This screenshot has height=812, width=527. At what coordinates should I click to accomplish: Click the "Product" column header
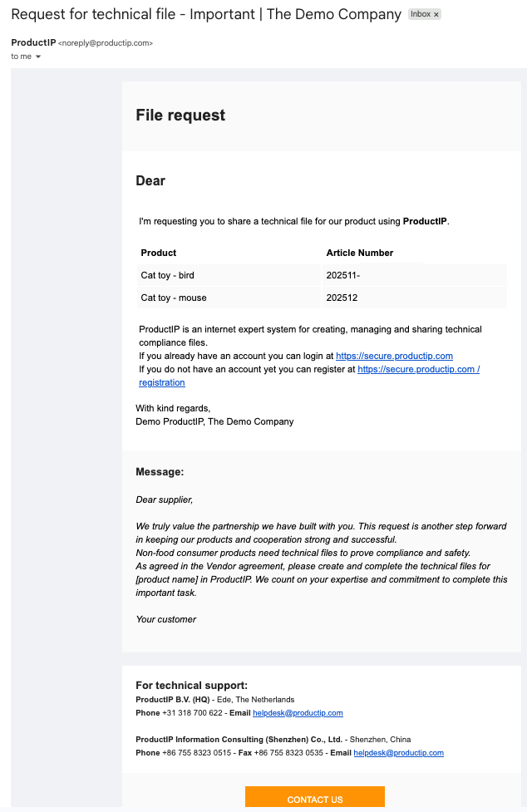[159, 253]
